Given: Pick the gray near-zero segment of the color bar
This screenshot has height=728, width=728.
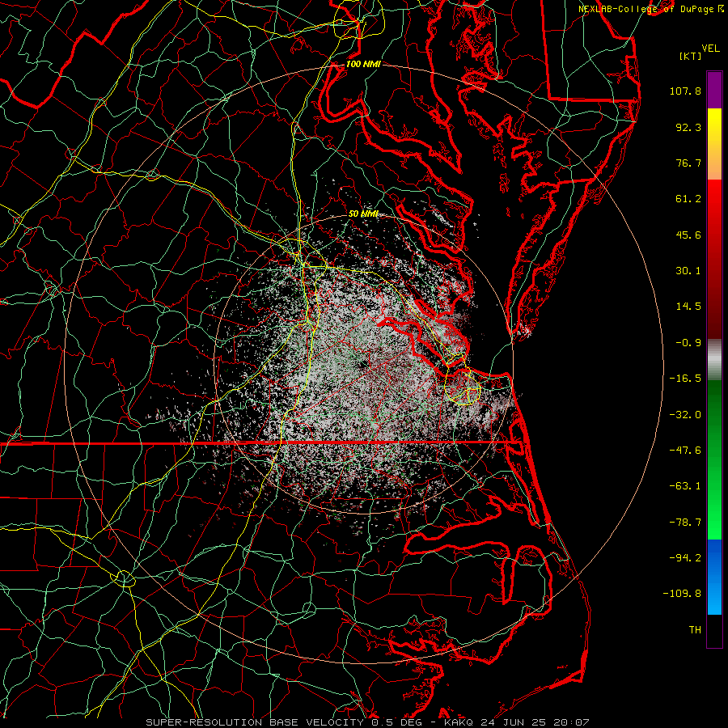Looking at the screenshot, I should pos(714,359).
